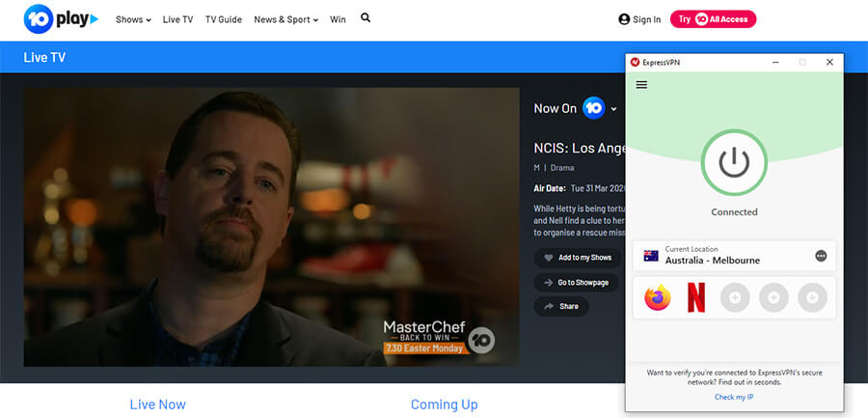
Task: Open the search magnifier icon
Action: pyautogui.click(x=366, y=17)
